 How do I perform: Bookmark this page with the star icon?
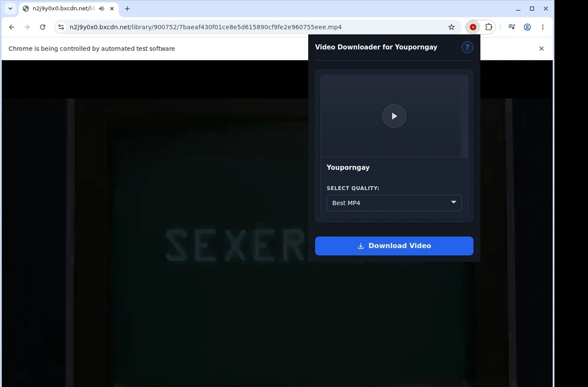click(x=451, y=27)
